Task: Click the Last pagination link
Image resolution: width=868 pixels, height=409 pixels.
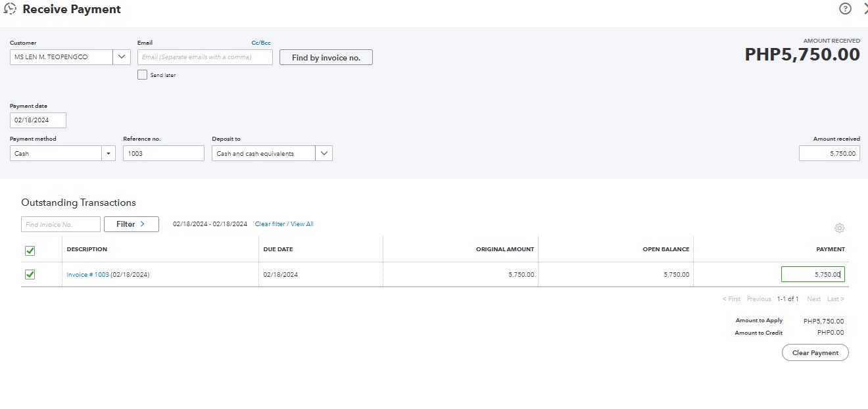Action: [836, 299]
